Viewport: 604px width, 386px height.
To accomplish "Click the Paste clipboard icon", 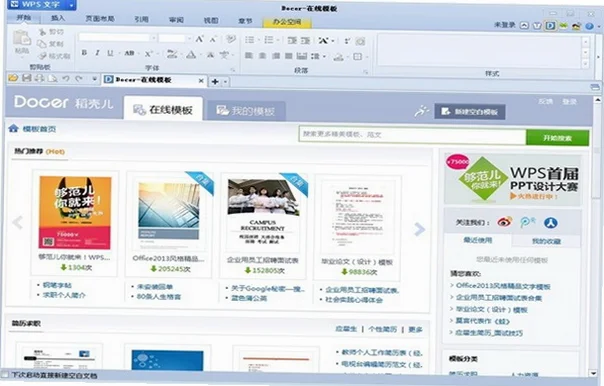I will tap(22, 39).
